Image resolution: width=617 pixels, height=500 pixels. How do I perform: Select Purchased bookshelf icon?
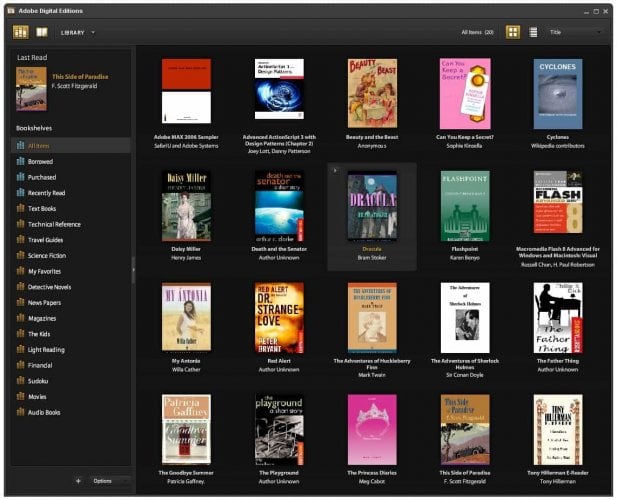click(x=20, y=177)
